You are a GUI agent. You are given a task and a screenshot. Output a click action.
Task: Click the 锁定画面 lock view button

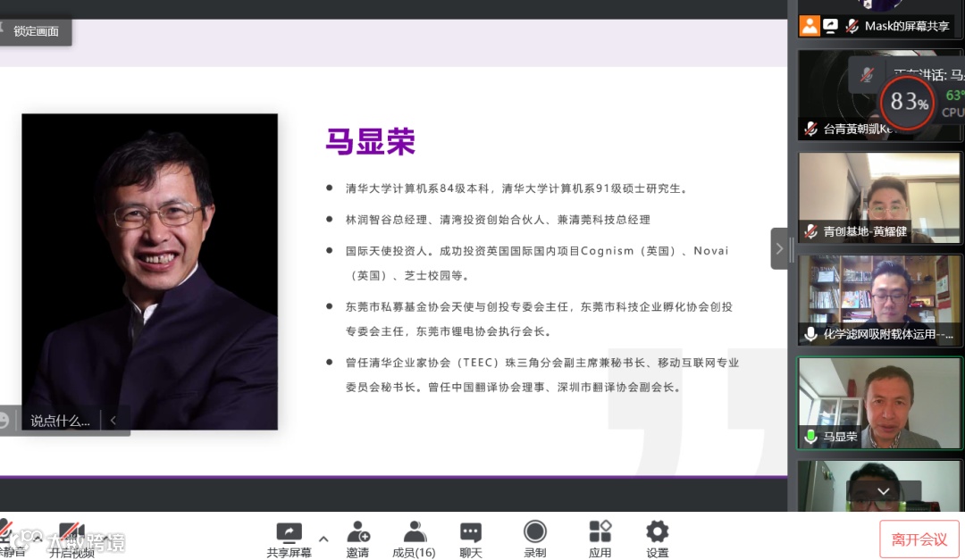click(35, 31)
